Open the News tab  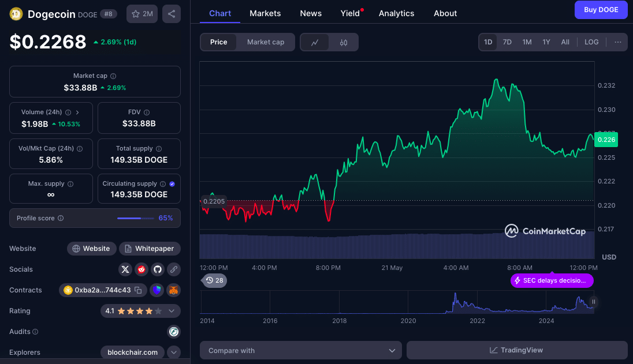pyautogui.click(x=311, y=13)
